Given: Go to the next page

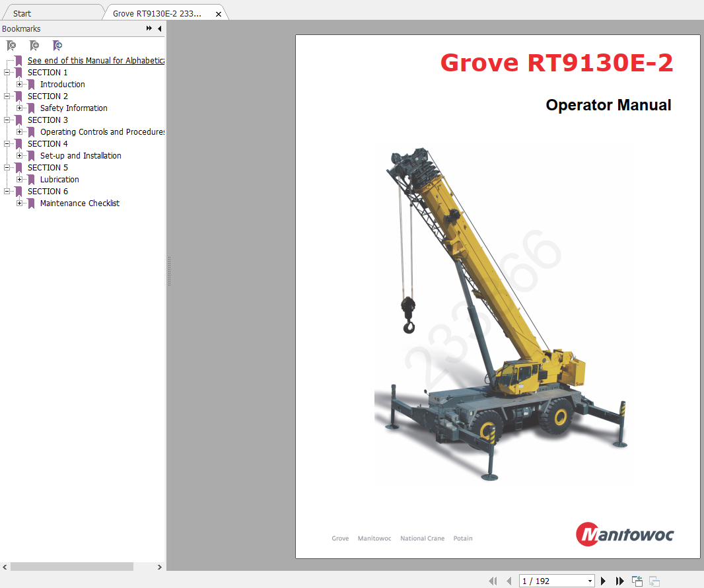Looking at the screenshot, I should point(603,581).
